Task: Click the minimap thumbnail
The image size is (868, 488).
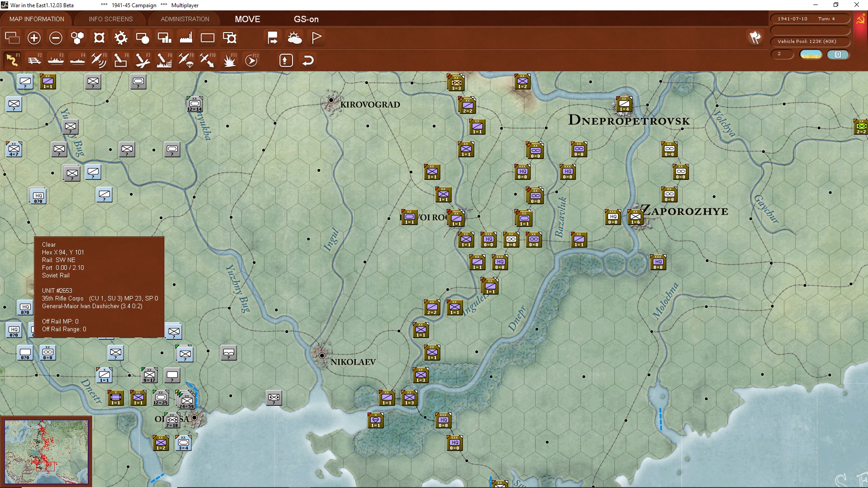Action: coord(46,452)
